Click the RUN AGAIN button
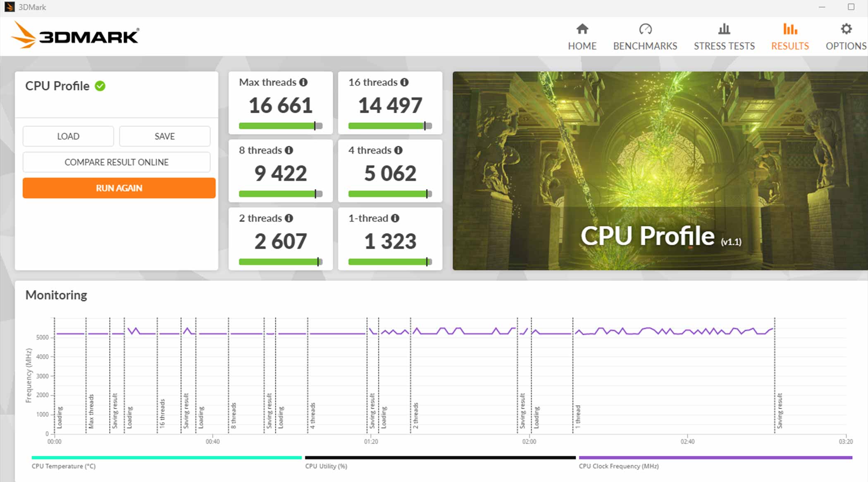The height and width of the screenshot is (482, 868). point(117,188)
